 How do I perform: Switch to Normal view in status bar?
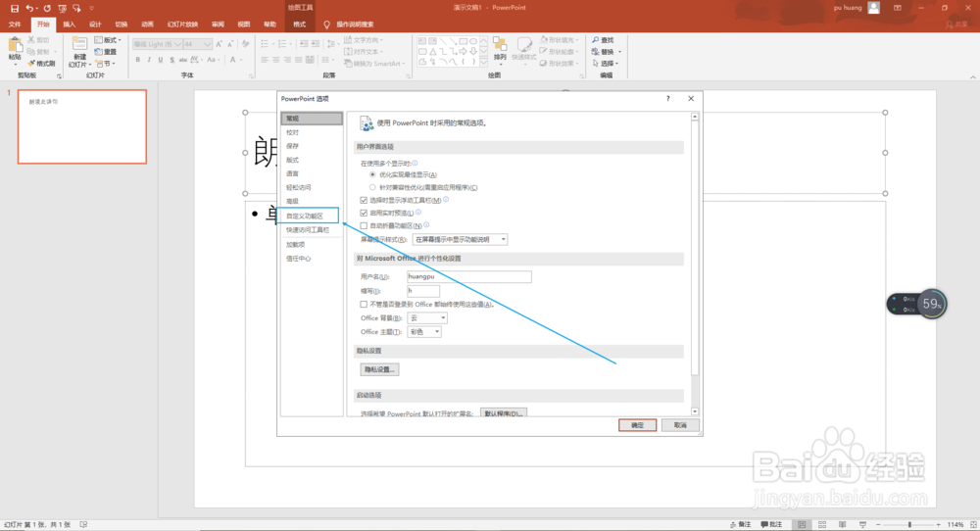point(802,525)
